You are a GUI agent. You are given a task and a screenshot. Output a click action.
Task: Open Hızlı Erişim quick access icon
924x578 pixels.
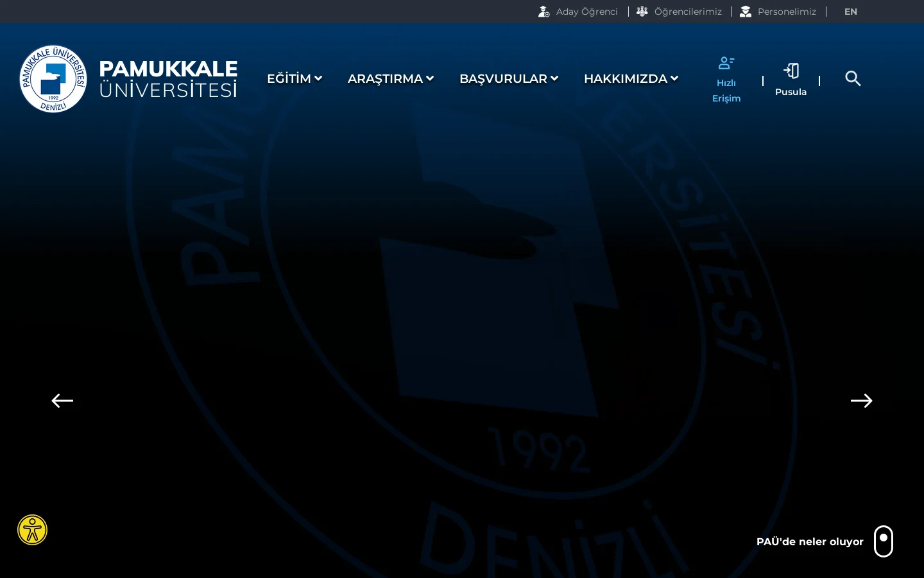726,63
